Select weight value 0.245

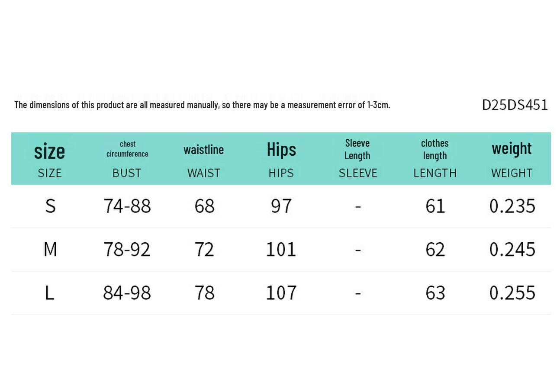pyautogui.click(x=512, y=249)
